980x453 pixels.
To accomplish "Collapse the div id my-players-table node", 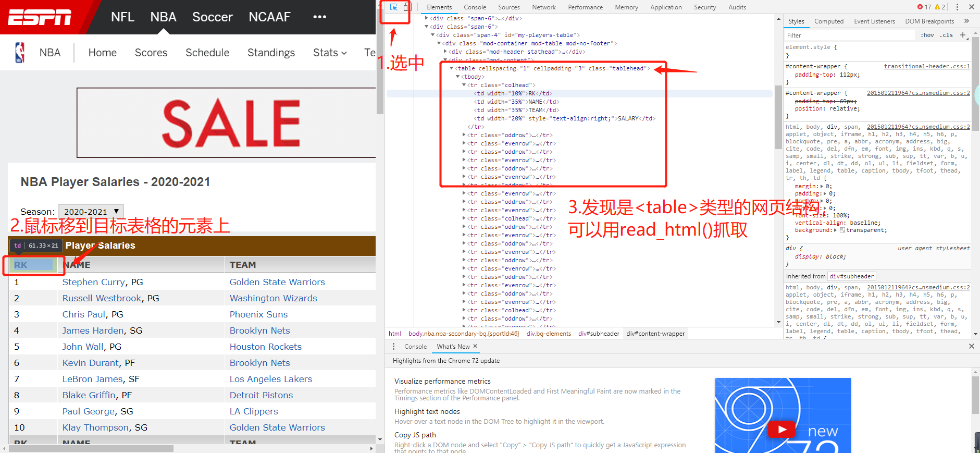I will click(432, 35).
